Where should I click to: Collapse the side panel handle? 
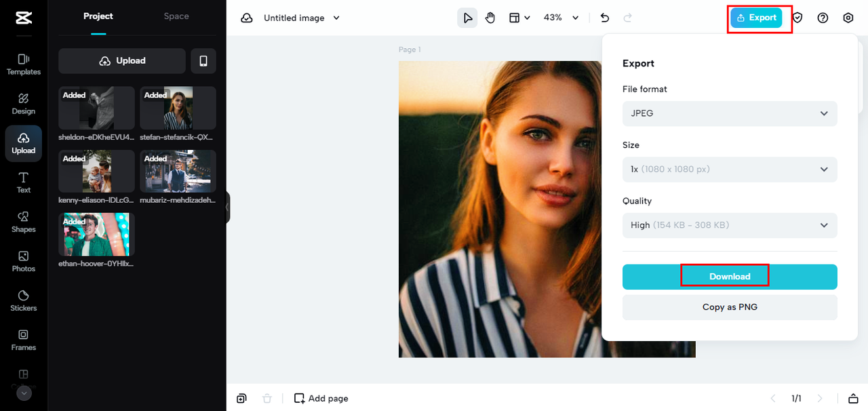pyautogui.click(x=228, y=207)
